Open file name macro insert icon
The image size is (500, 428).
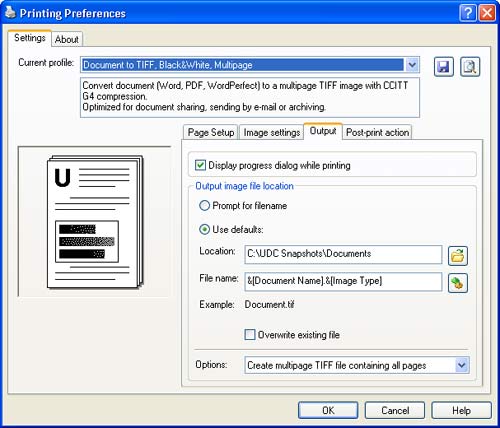458,283
